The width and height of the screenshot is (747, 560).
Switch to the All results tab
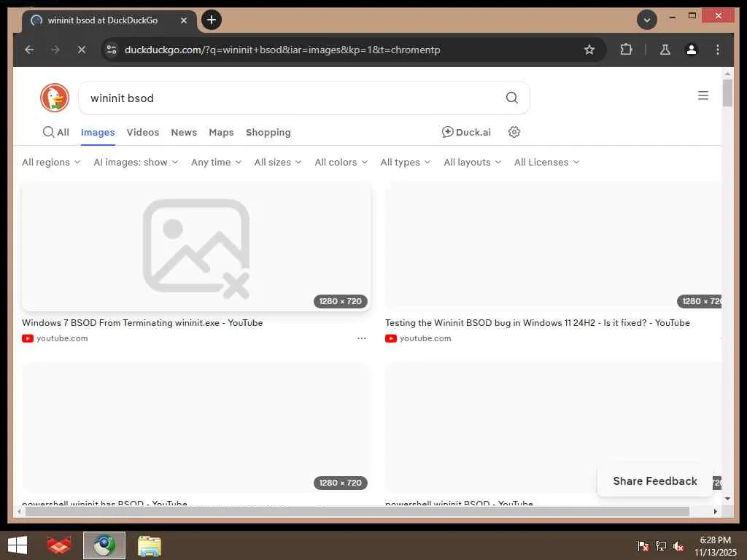click(55, 132)
